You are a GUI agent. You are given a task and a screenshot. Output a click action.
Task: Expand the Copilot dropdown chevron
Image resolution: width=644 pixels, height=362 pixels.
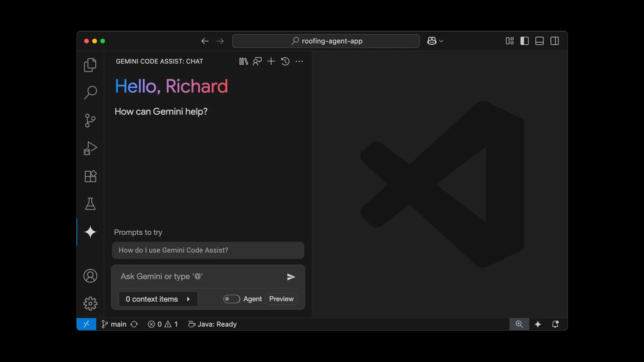441,41
